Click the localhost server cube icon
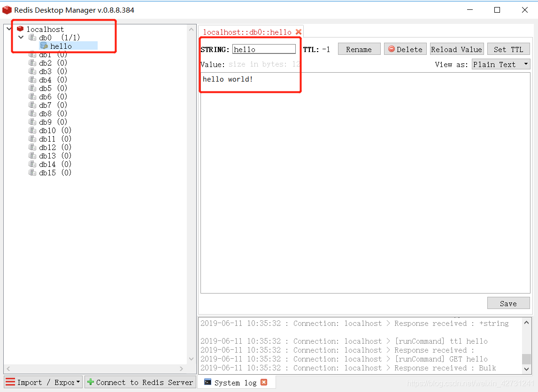 tap(20, 29)
